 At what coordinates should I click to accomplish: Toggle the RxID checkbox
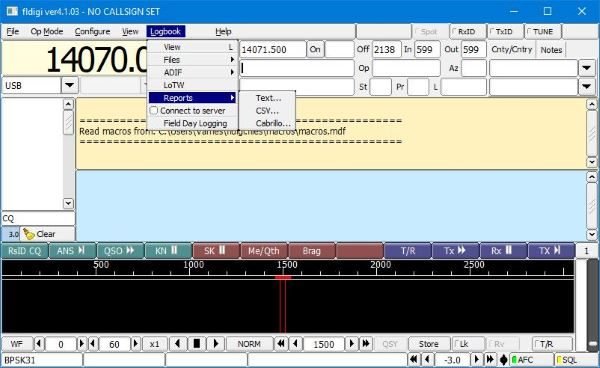(x=468, y=31)
